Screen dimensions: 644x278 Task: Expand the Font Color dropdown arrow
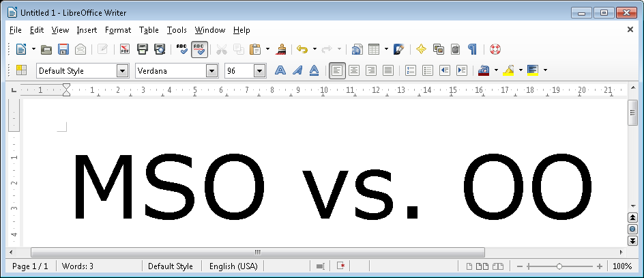point(496,70)
